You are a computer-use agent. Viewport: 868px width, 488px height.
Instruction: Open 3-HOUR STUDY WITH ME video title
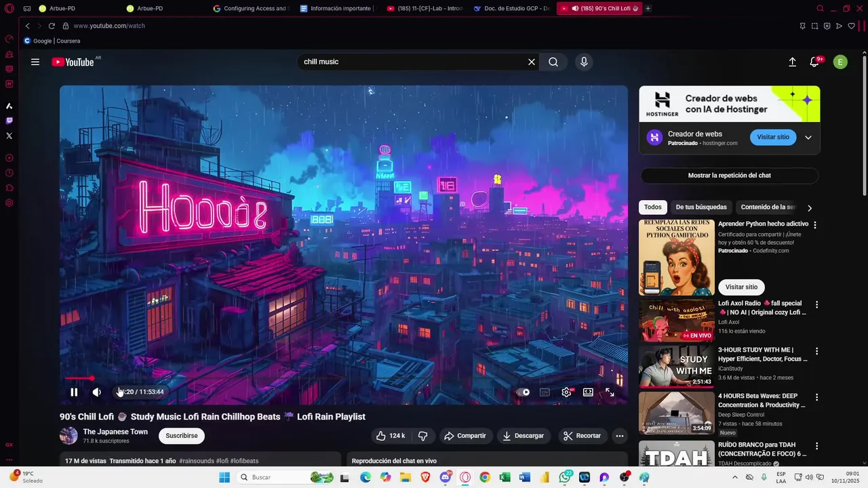click(x=763, y=354)
